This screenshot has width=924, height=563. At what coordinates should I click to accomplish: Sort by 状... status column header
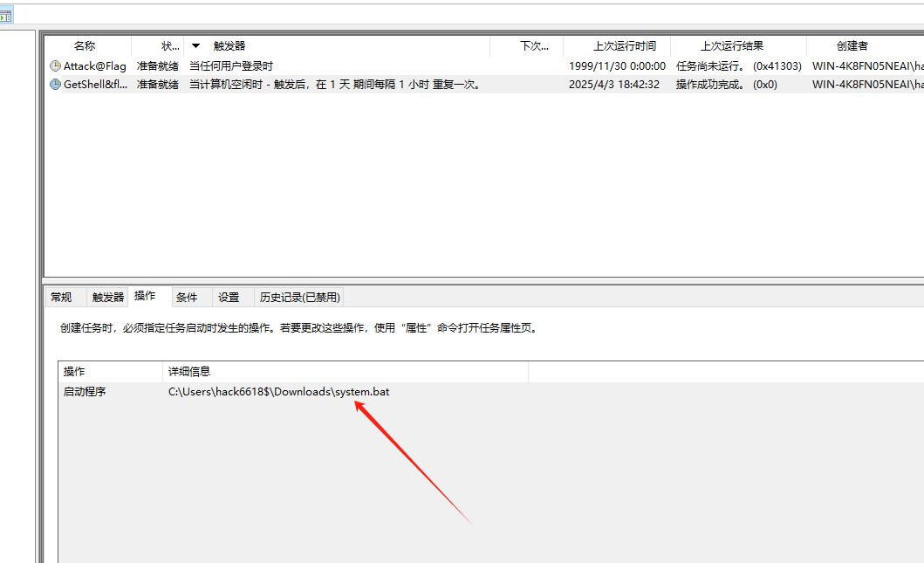point(170,46)
